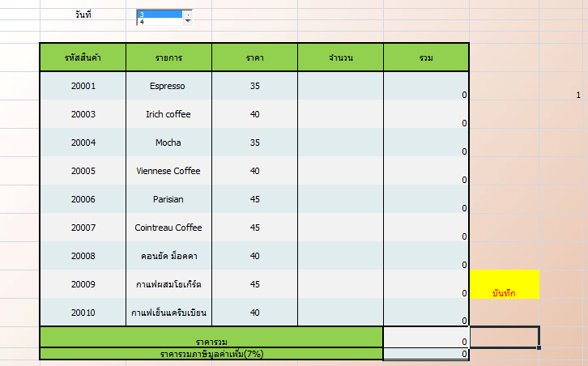Click the quantity cell for Cointreau Coffee

(x=340, y=228)
